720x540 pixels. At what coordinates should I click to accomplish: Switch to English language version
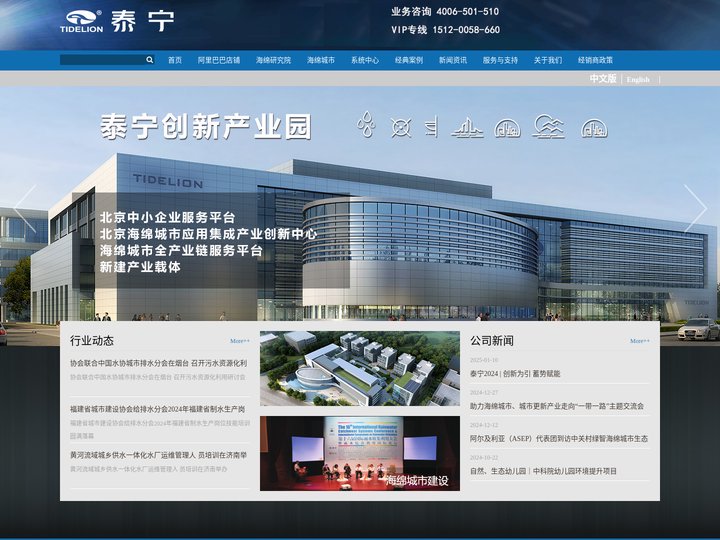point(638,79)
